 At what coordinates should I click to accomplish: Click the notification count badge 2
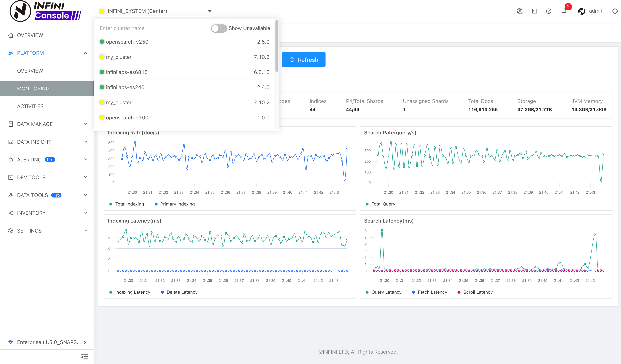pyautogui.click(x=568, y=7)
